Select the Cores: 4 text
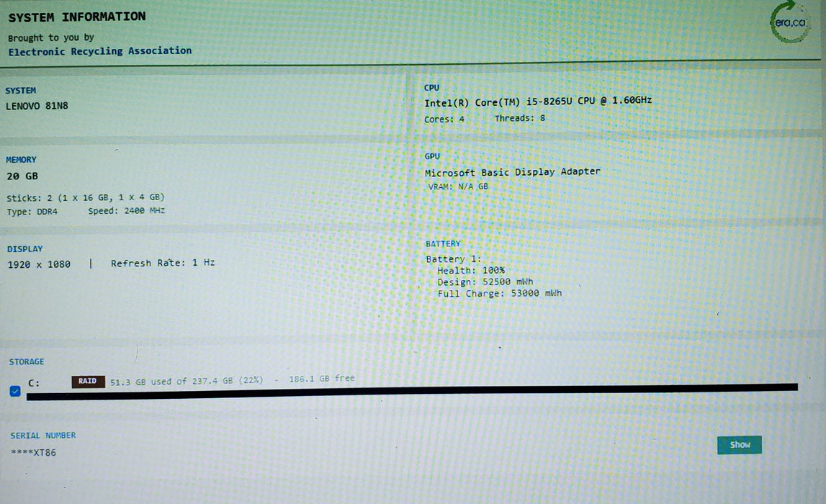826x504 pixels. click(x=444, y=120)
